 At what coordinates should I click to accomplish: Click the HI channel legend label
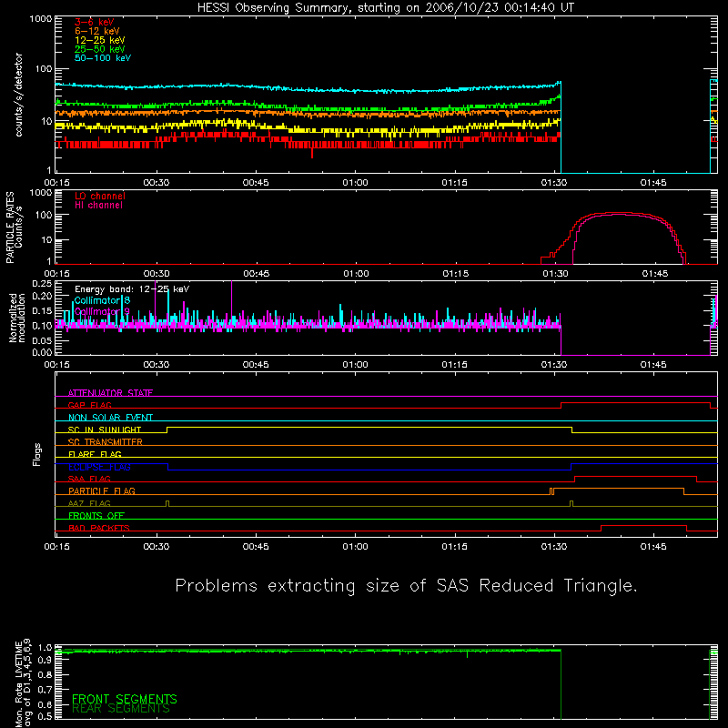(x=98, y=206)
